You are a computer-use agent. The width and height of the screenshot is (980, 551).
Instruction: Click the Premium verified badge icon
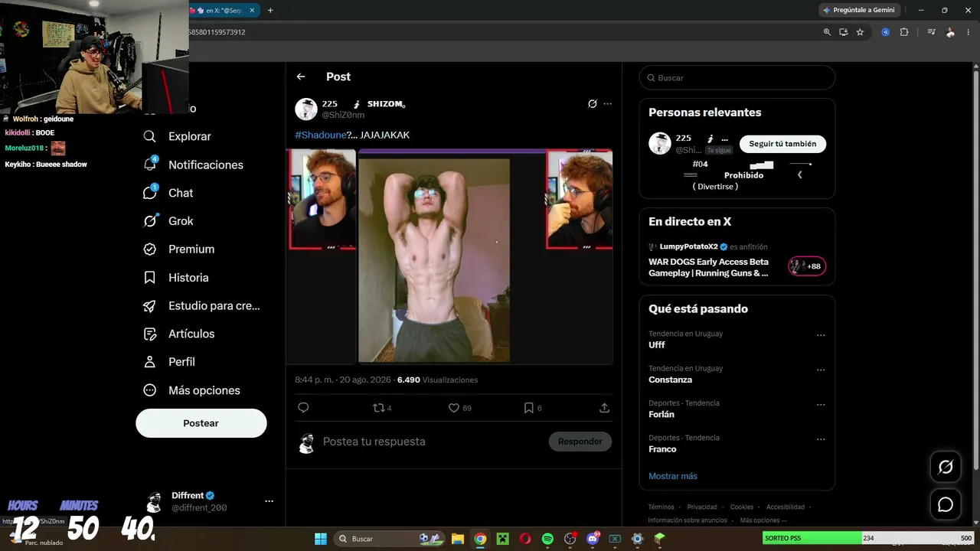click(x=150, y=249)
